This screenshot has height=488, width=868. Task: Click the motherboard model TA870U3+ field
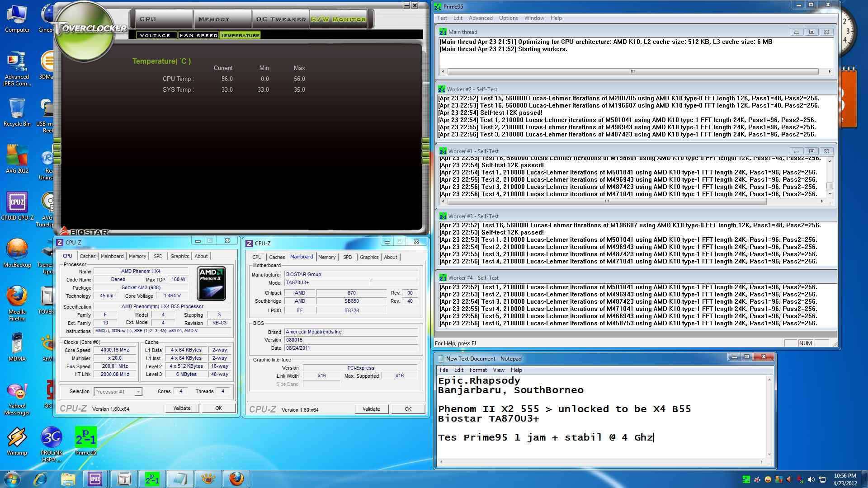pos(327,283)
